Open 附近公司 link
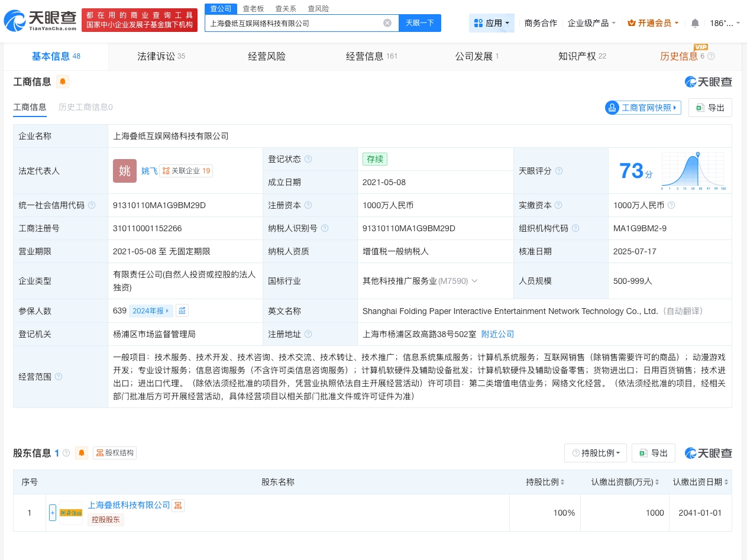Image resolution: width=747 pixels, height=560 pixels. coord(497,334)
